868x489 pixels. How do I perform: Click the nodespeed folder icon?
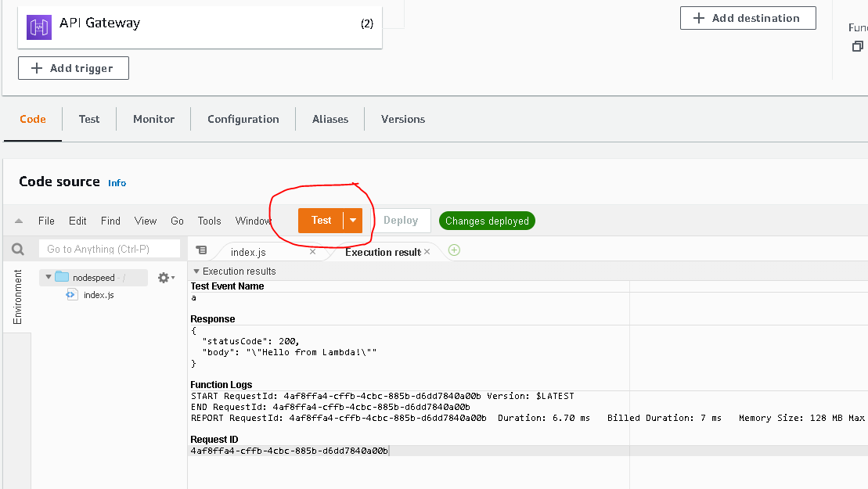[x=62, y=277]
